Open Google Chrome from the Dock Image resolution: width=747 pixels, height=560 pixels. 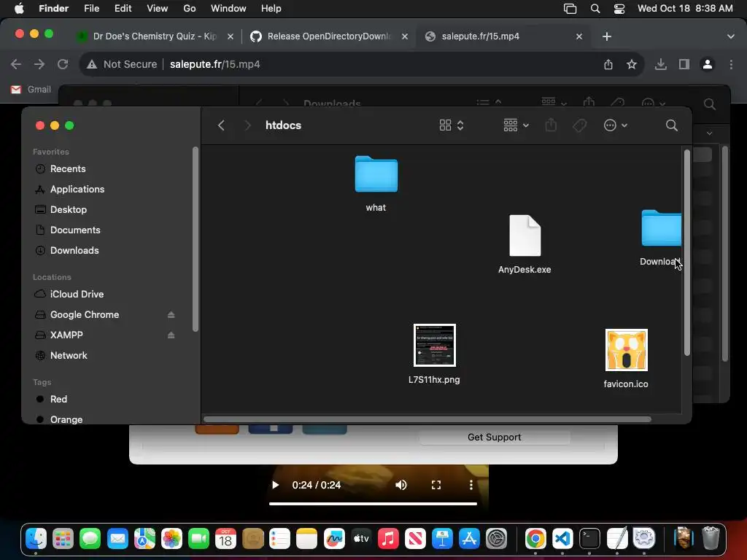coord(535,539)
